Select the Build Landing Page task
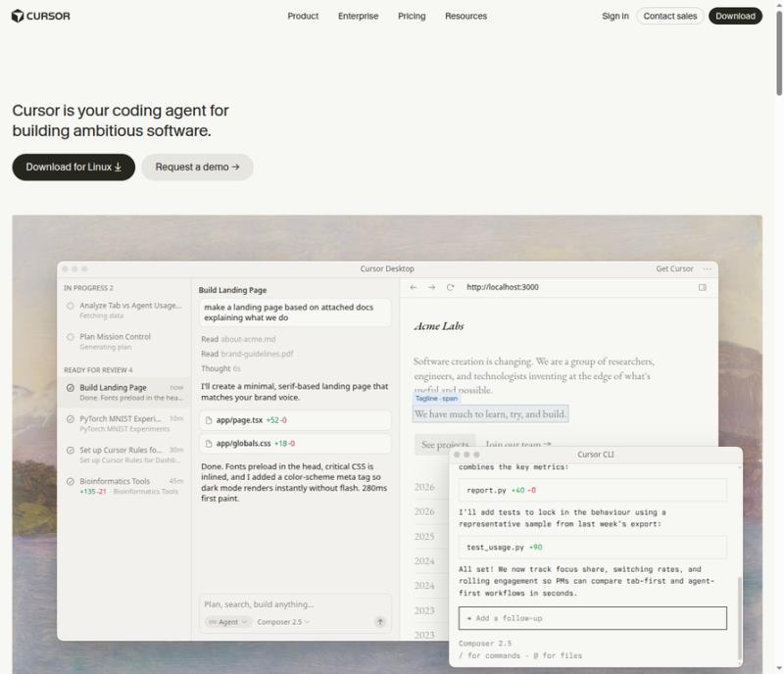This screenshot has width=784, height=674. coord(124,393)
